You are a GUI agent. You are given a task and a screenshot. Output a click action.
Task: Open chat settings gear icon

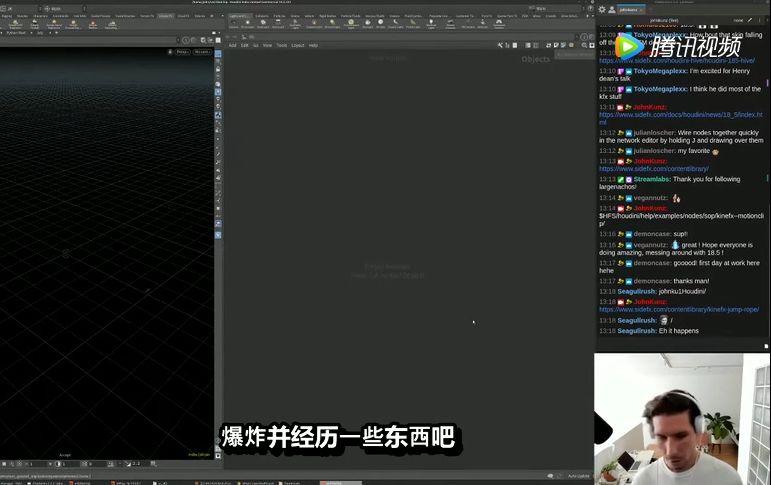[602, 9]
